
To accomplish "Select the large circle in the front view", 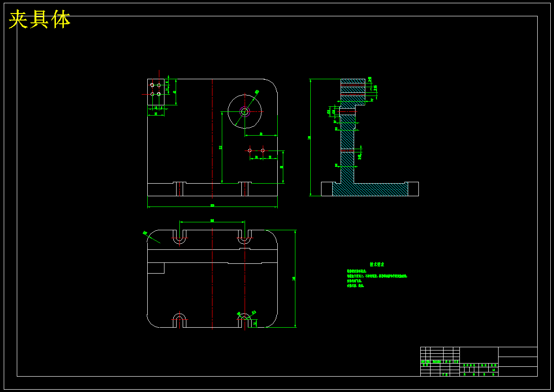I will 245,111.
